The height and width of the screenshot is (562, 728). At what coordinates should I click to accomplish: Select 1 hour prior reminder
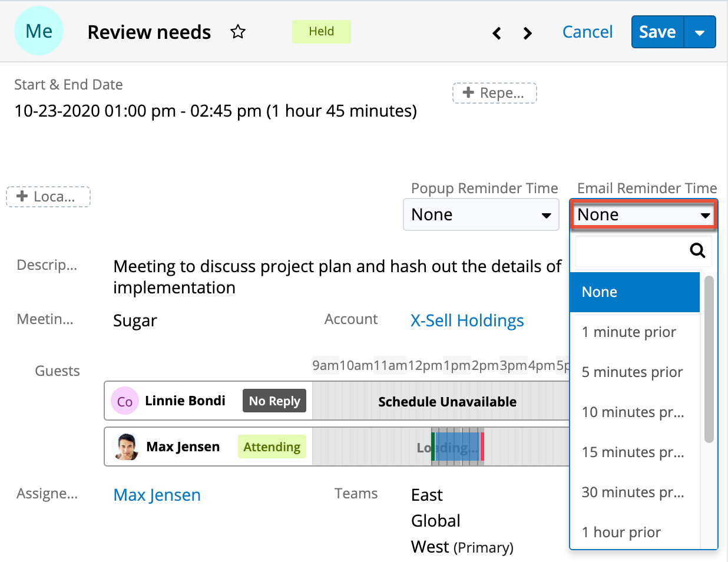tap(621, 533)
